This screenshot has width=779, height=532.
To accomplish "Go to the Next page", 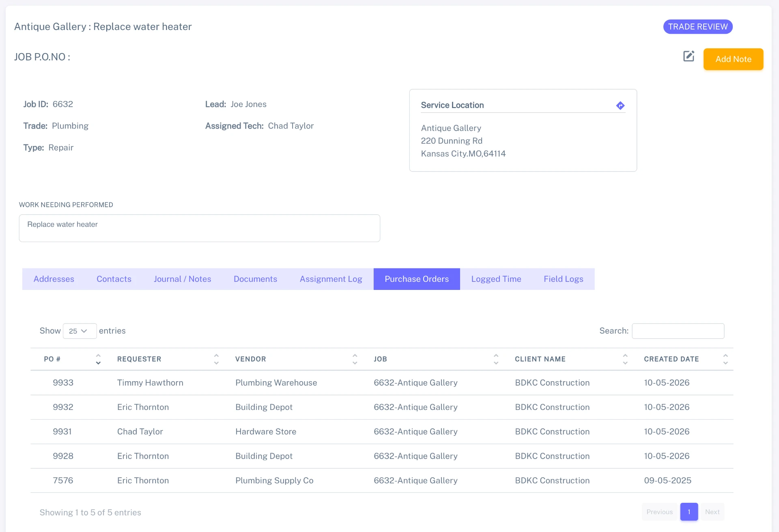I will click(x=712, y=512).
